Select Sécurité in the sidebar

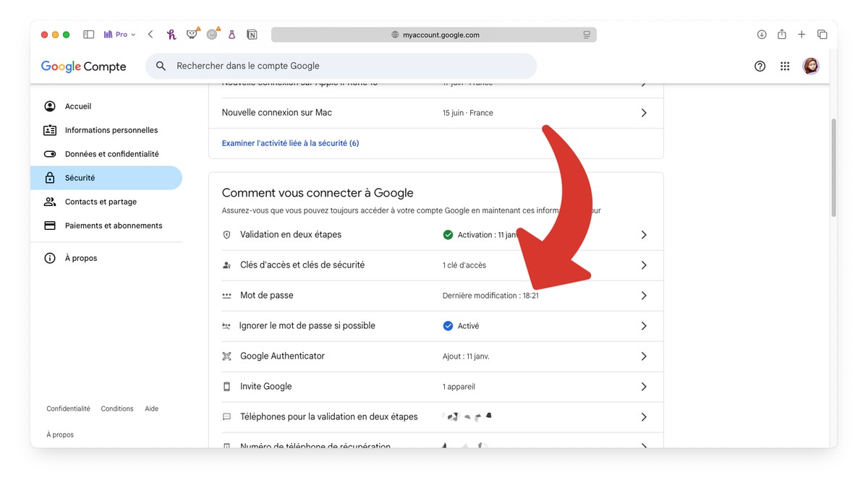pyautogui.click(x=106, y=178)
